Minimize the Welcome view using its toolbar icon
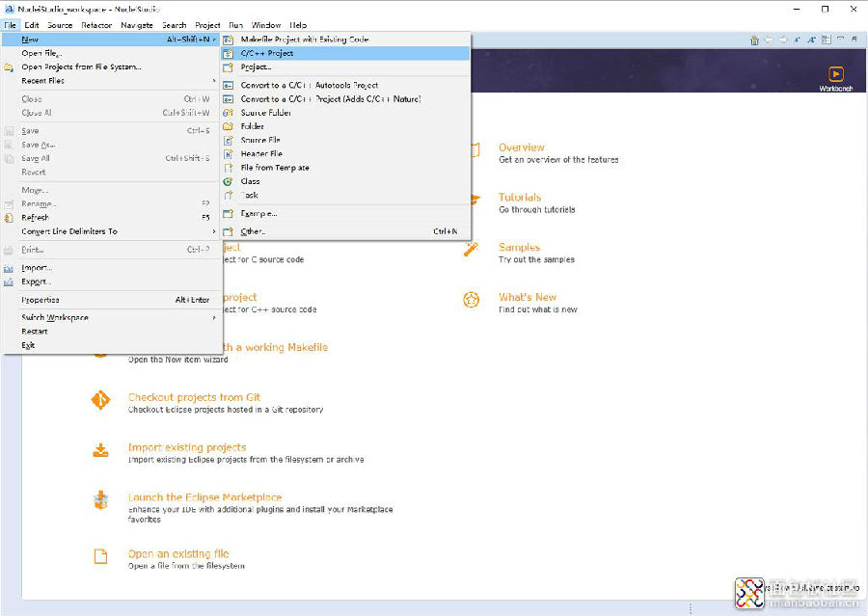Viewport: 868px width, 616px height. (840, 39)
